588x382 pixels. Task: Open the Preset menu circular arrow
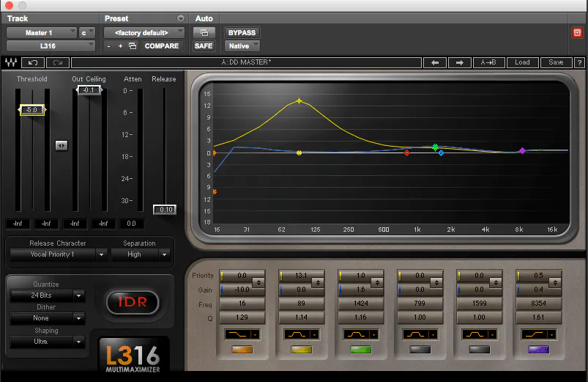pyautogui.click(x=181, y=18)
